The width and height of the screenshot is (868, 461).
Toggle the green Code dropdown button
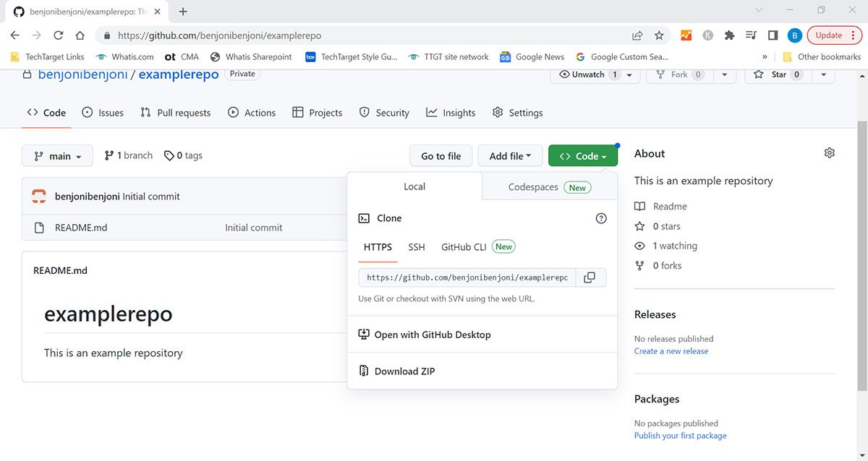click(x=583, y=156)
